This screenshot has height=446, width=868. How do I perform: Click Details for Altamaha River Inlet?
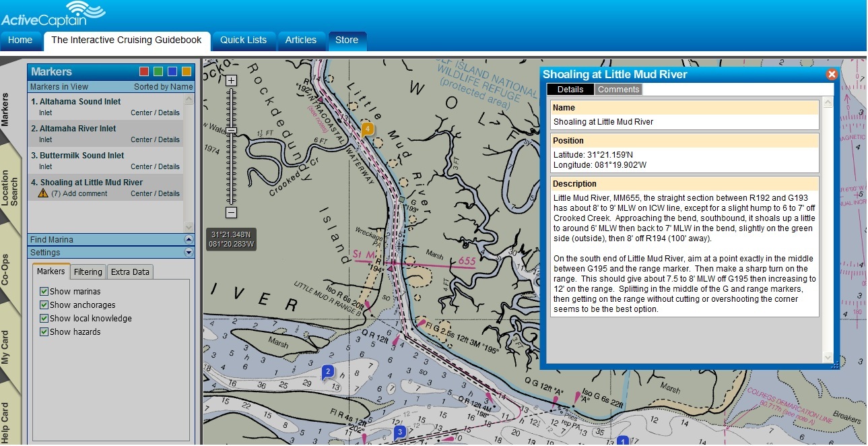169,140
